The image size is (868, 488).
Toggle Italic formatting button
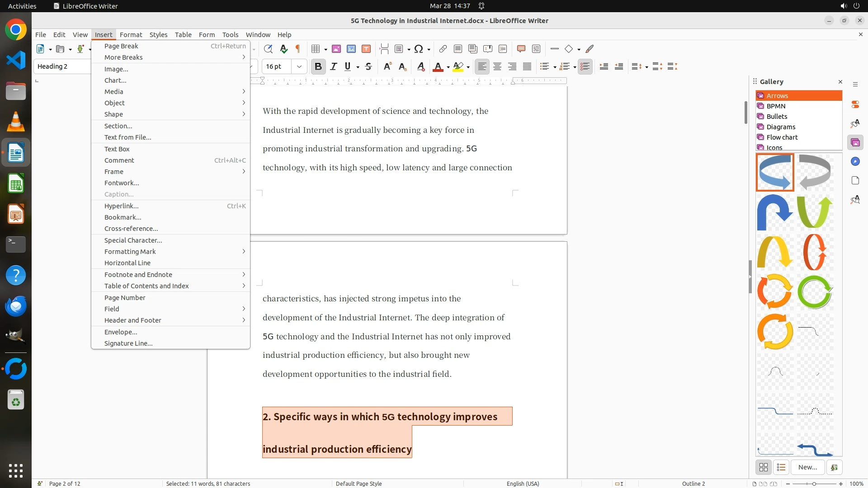334,66
